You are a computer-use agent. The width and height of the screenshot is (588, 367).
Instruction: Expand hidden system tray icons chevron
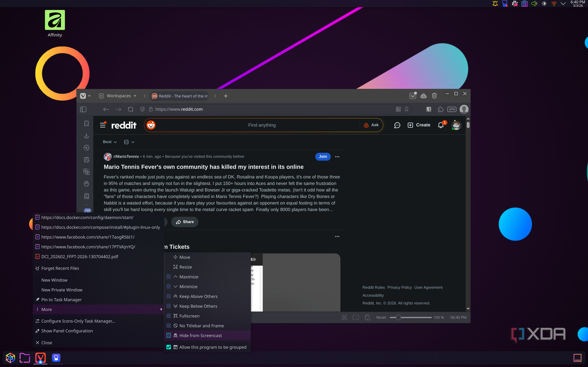point(563,4)
